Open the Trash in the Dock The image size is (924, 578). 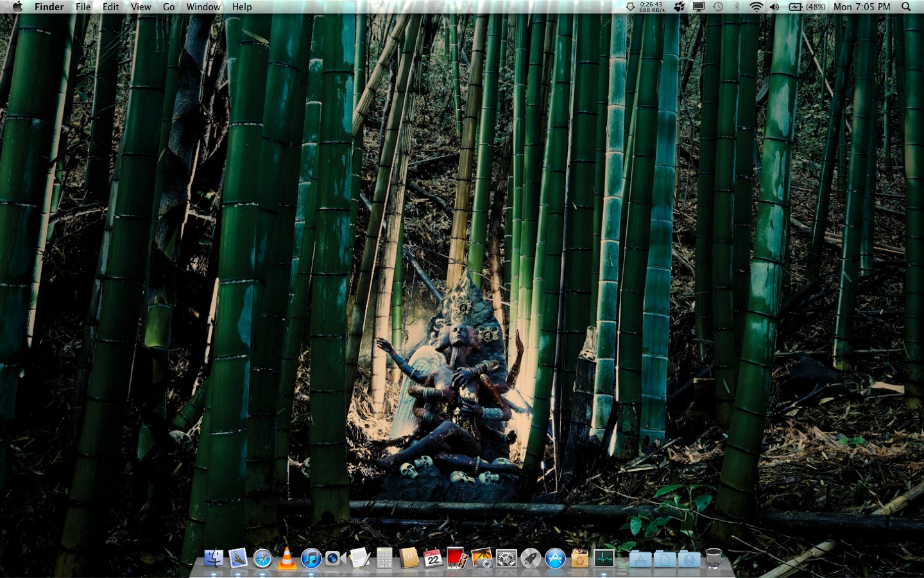pyautogui.click(x=714, y=558)
